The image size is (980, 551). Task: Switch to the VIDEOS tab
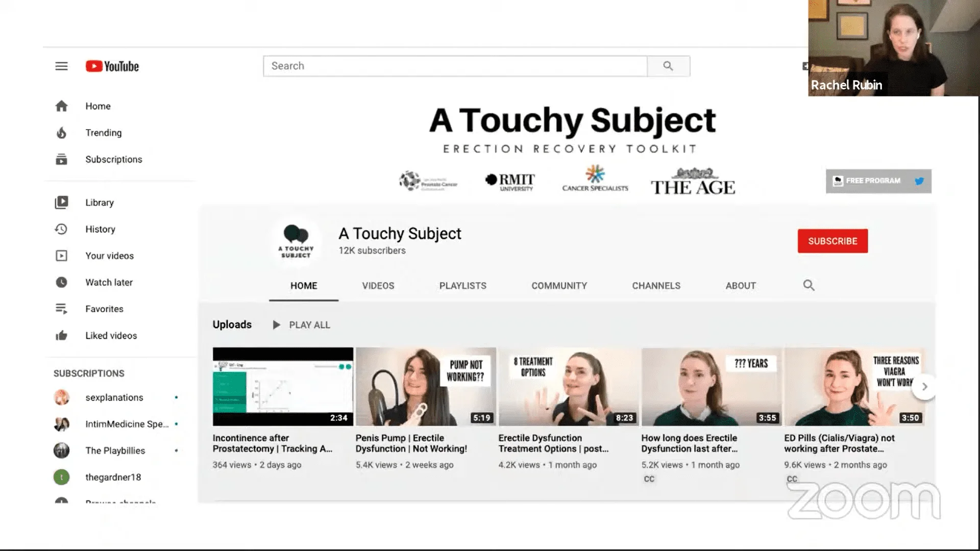pyautogui.click(x=378, y=286)
